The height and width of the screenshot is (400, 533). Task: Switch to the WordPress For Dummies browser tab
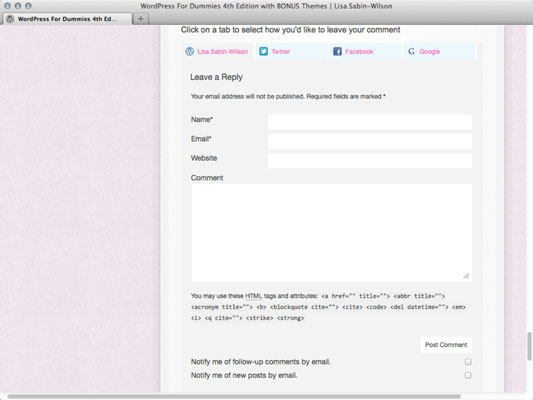(67, 19)
